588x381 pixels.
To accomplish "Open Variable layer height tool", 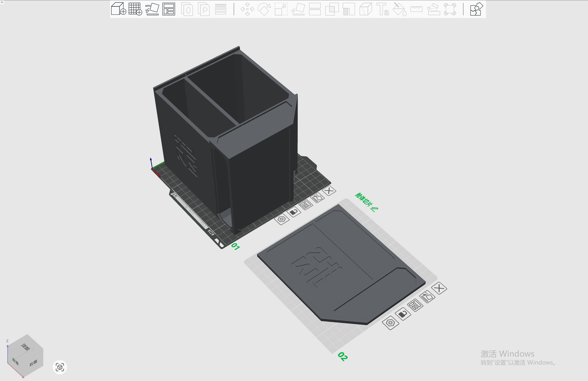I will pos(221,9).
